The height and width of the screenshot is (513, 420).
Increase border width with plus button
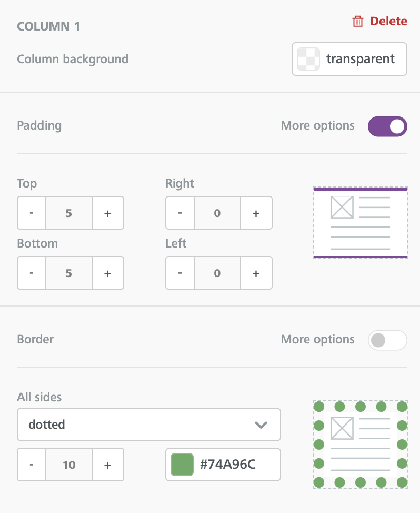[x=108, y=465]
